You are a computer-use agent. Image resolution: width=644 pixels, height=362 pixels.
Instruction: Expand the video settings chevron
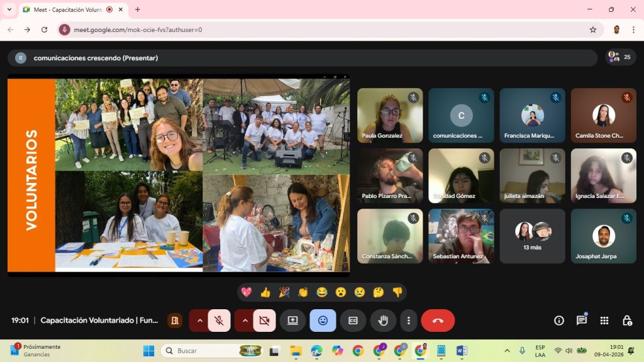(x=245, y=321)
